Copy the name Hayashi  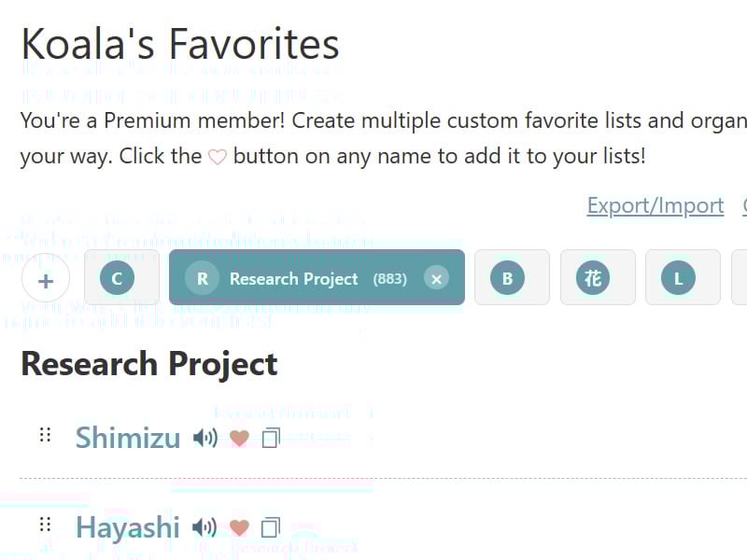tap(271, 526)
